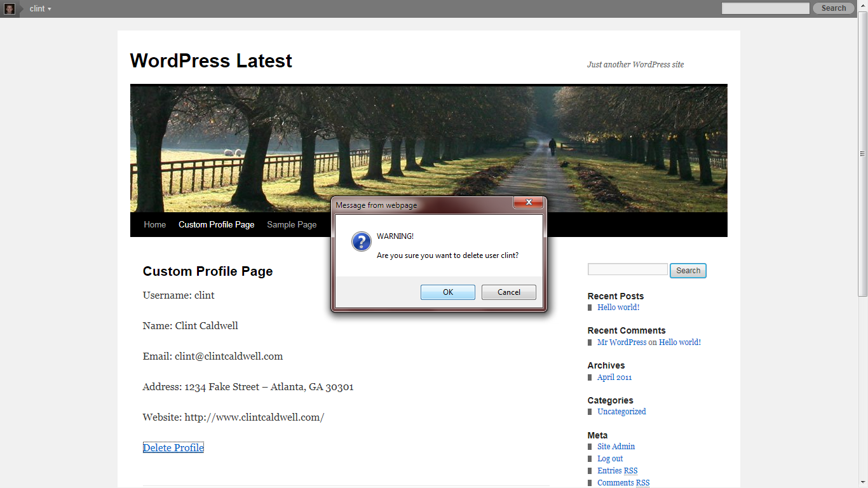Open the clint account dropdown menu
The height and width of the screenshot is (488, 868).
(40, 9)
